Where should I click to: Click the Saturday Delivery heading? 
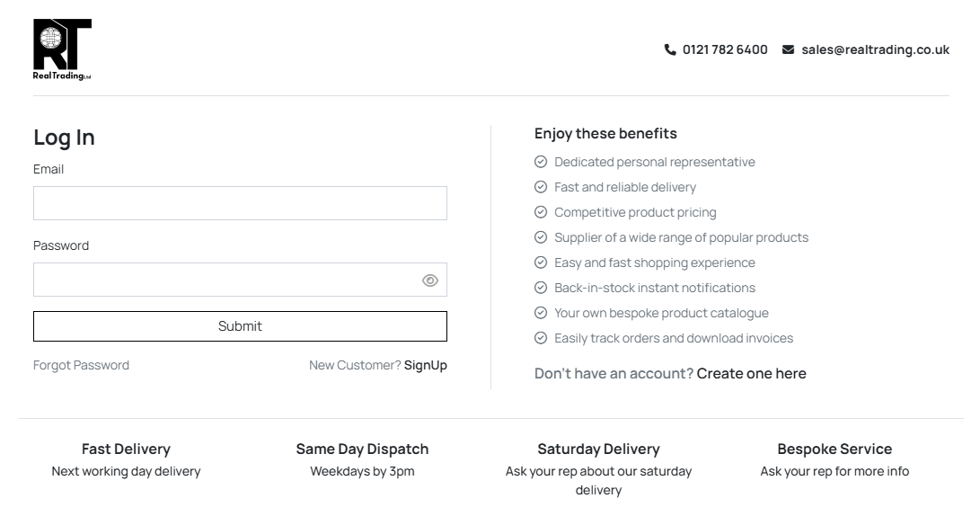[599, 449]
